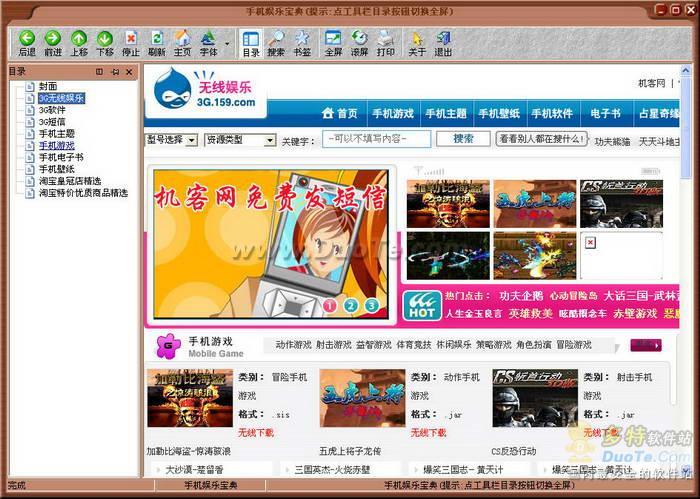Image resolution: width=700 pixels, height=499 pixels.
Task: Open the 机客网免费发短信 banner
Action: point(271,244)
